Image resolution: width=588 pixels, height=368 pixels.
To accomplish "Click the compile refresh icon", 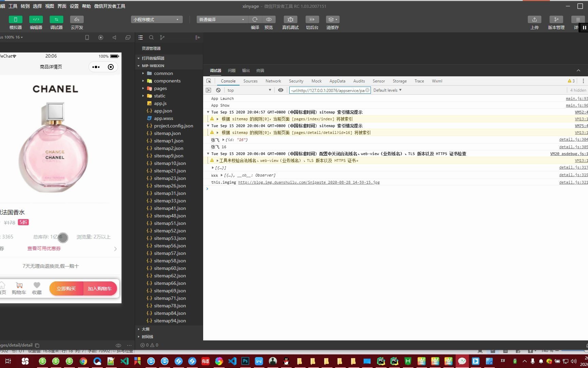I will pos(255,19).
